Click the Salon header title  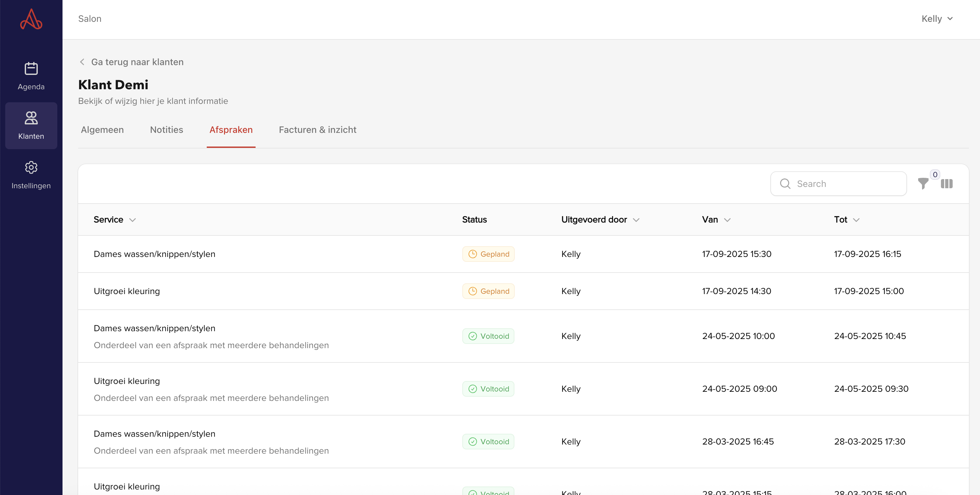coord(90,19)
